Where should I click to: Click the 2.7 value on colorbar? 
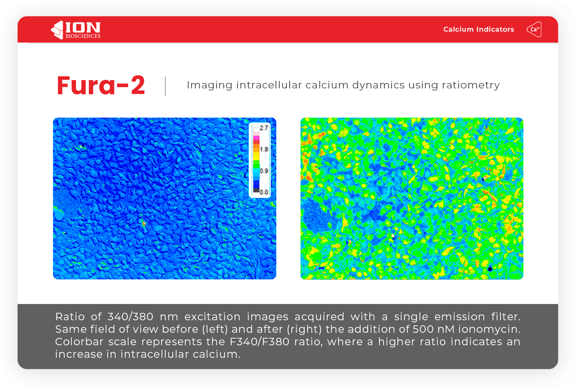tap(264, 128)
